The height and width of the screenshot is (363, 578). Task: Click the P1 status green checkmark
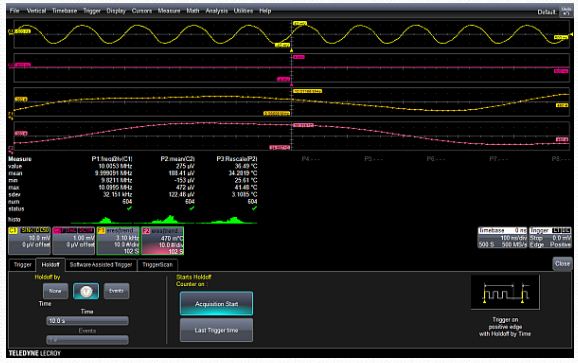tap(129, 209)
